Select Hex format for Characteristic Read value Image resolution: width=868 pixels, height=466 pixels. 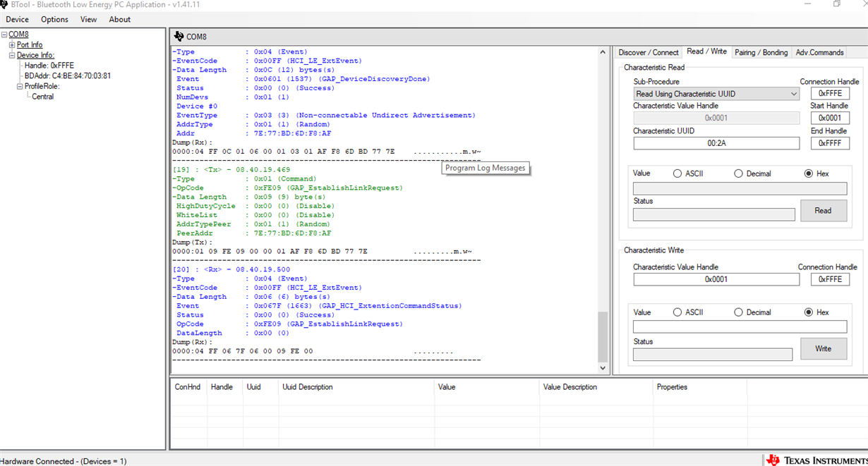click(x=809, y=173)
